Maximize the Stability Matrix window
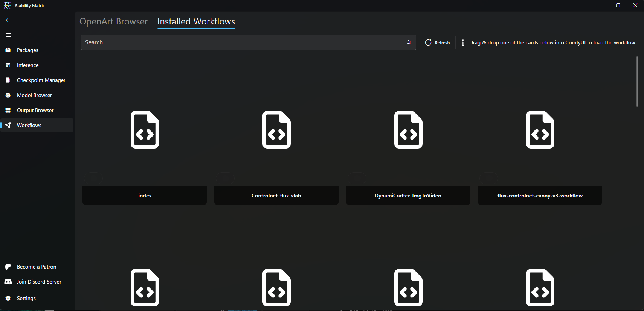This screenshot has width=644, height=311. click(x=618, y=5)
